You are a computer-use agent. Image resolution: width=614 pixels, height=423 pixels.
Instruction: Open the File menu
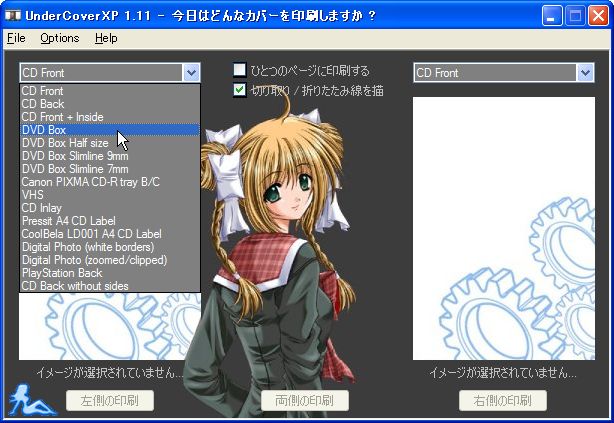[x=16, y=38]
